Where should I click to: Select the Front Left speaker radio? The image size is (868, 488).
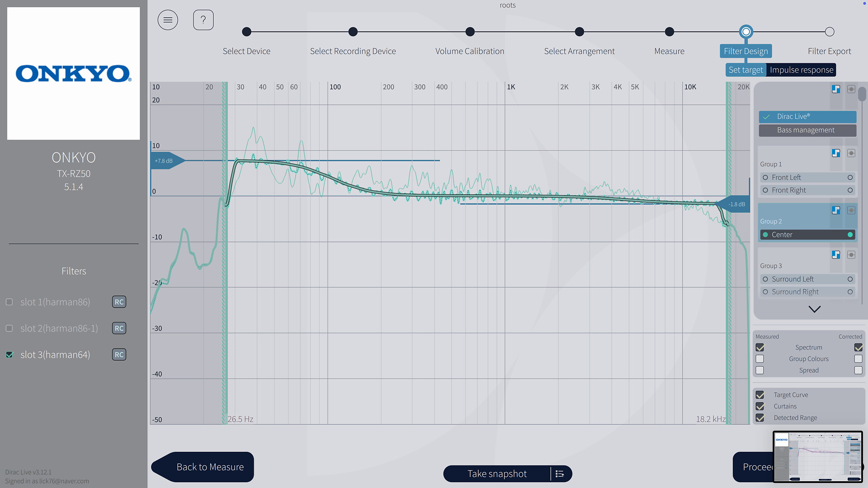click(765, 178)
